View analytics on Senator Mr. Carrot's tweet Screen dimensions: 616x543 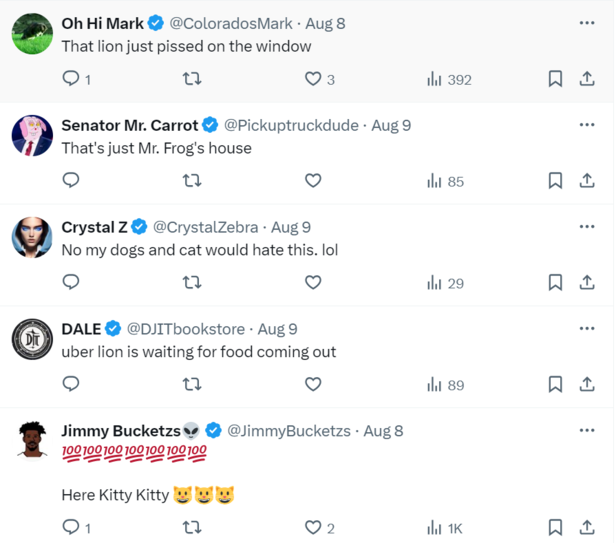tap(445, 181)
